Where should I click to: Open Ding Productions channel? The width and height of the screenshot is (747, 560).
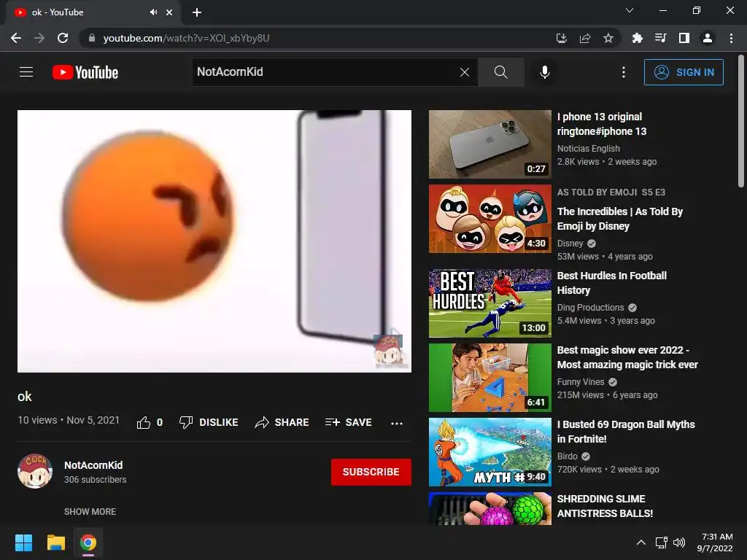point(590,308)
